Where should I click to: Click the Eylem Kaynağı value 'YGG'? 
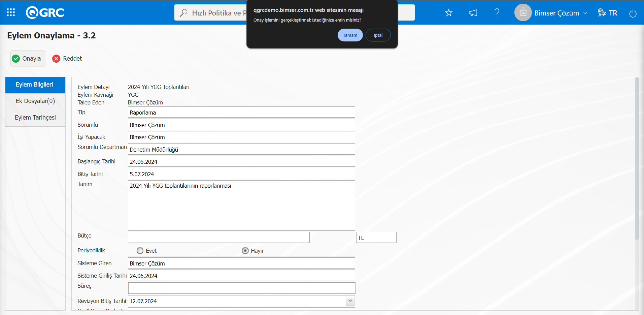(x=133, y=95)
